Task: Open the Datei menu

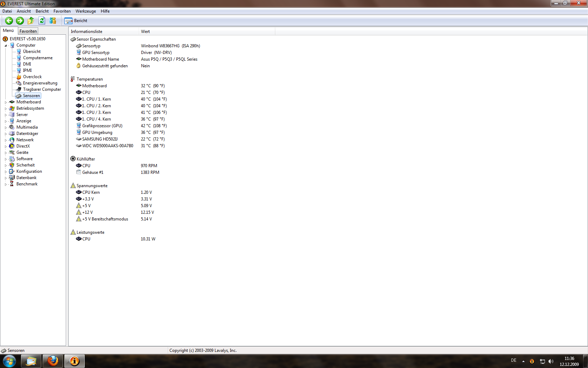Action: pos(7,11)
